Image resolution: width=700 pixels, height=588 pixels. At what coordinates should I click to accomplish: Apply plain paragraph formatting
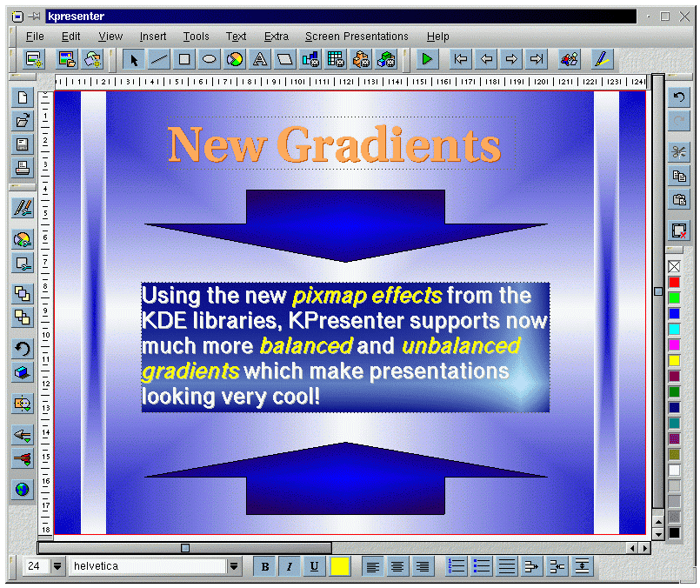507,566
